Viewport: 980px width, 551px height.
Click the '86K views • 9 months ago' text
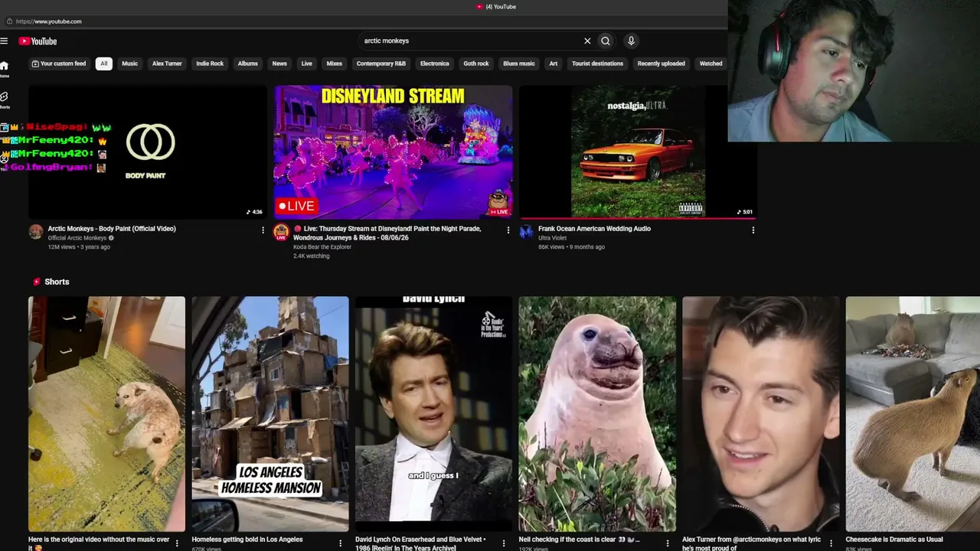point(571,247)
